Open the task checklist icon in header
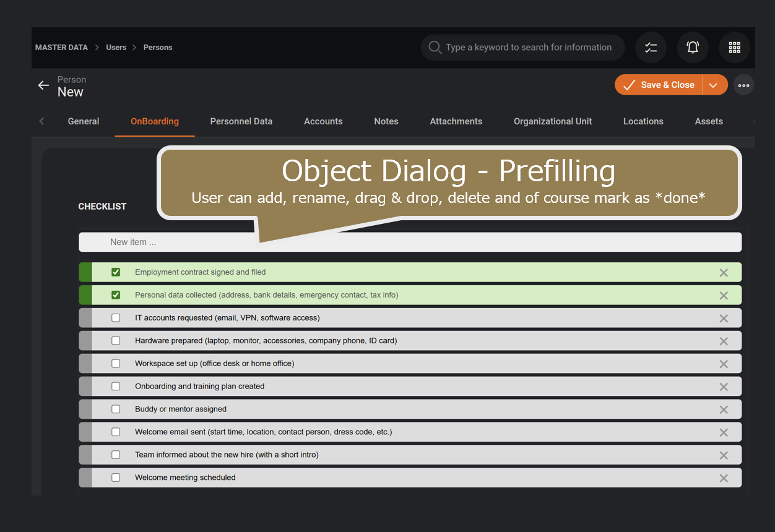 651,48
